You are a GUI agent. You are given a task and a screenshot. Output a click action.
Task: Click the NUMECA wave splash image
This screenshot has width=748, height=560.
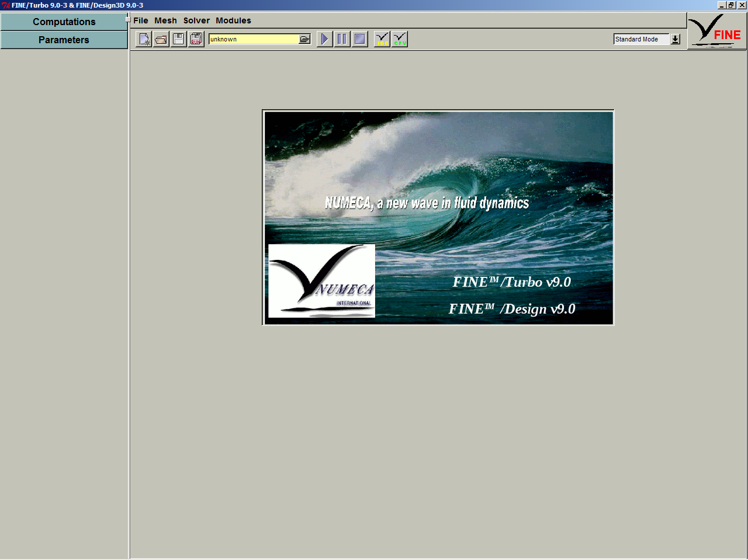(x=438, y=218)
